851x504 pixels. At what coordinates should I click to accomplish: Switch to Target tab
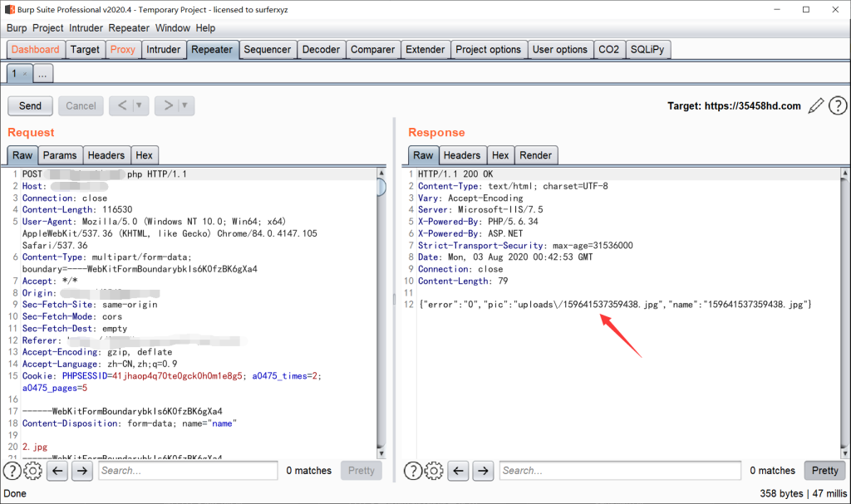point(86,49)
